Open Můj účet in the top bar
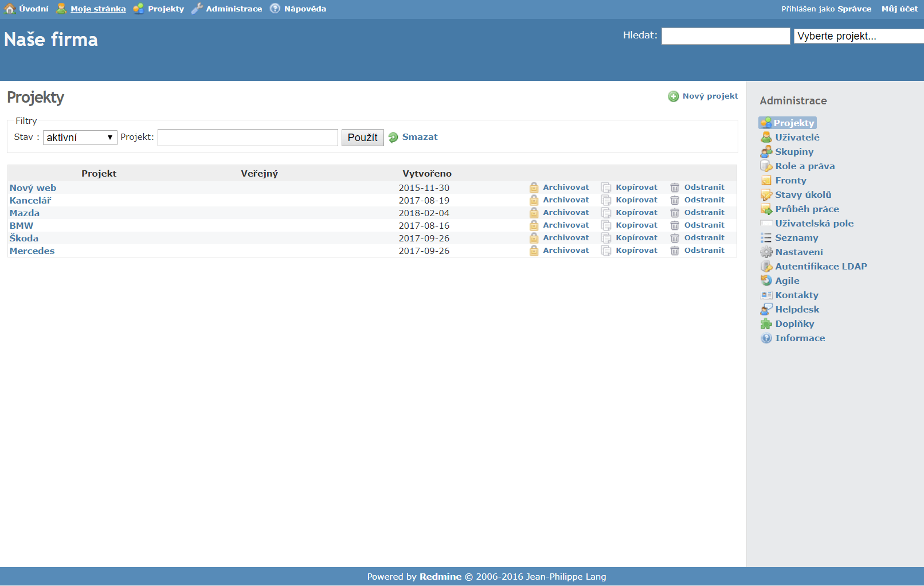 click(x=899, y=9)
